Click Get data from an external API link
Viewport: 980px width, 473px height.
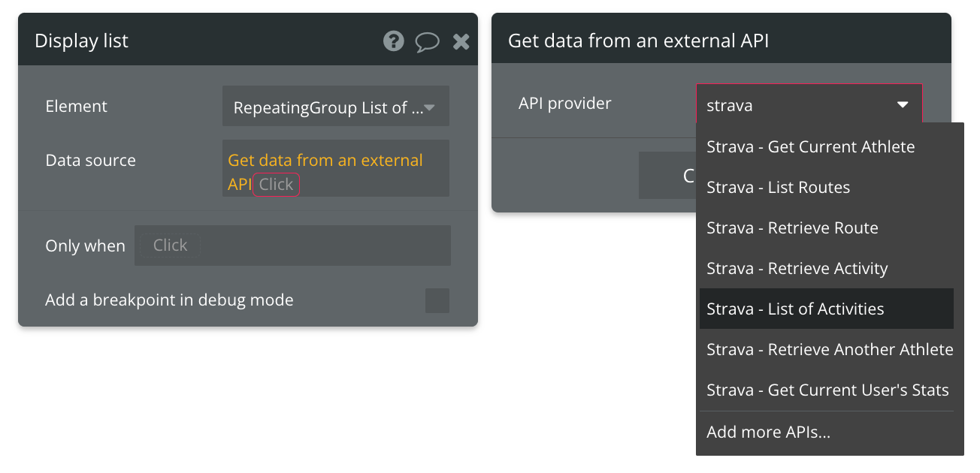[325, 160]
